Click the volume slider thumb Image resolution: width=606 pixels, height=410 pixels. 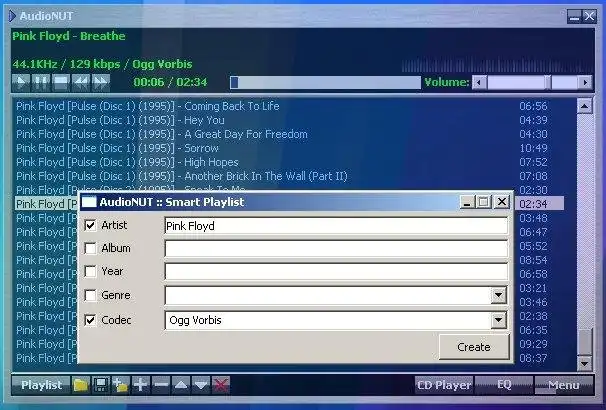tap(548, 82)
